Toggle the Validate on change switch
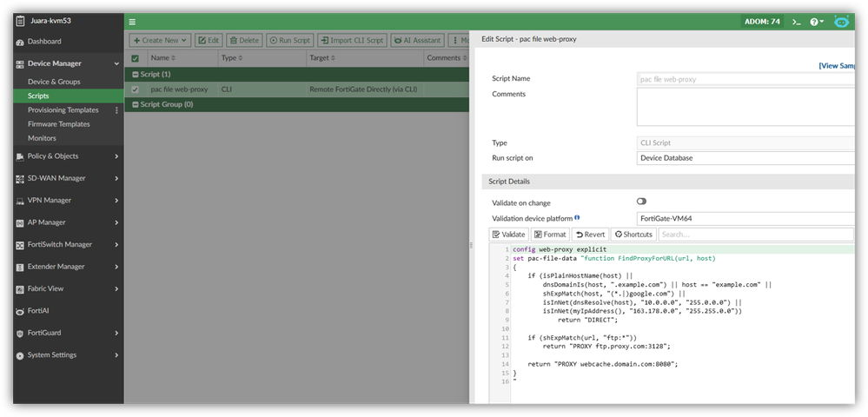The image size is (868, 417). tap(641, 202)
